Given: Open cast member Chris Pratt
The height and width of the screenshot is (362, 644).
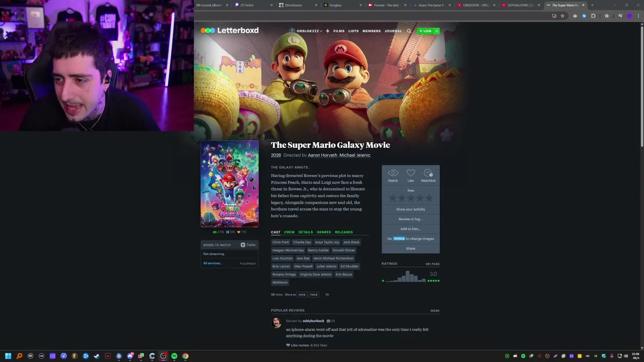Looking at the screenshot, I should (281, 242).
